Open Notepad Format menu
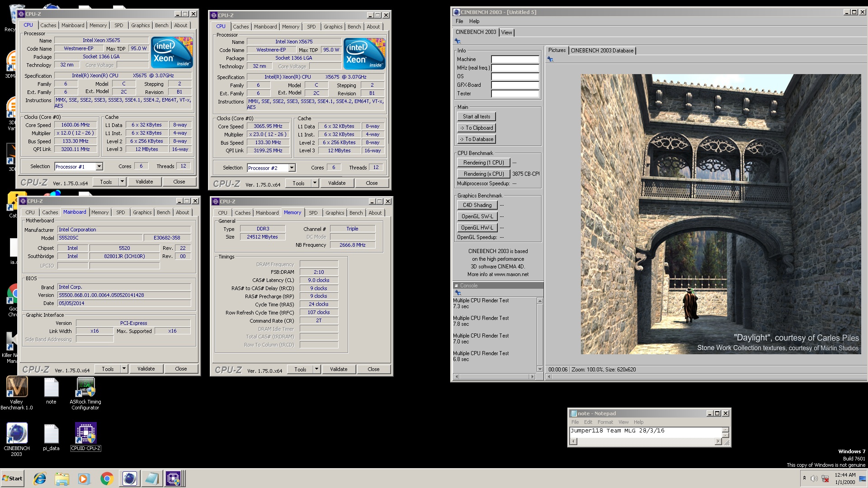The image size is (868, 488). pos(605,422)
